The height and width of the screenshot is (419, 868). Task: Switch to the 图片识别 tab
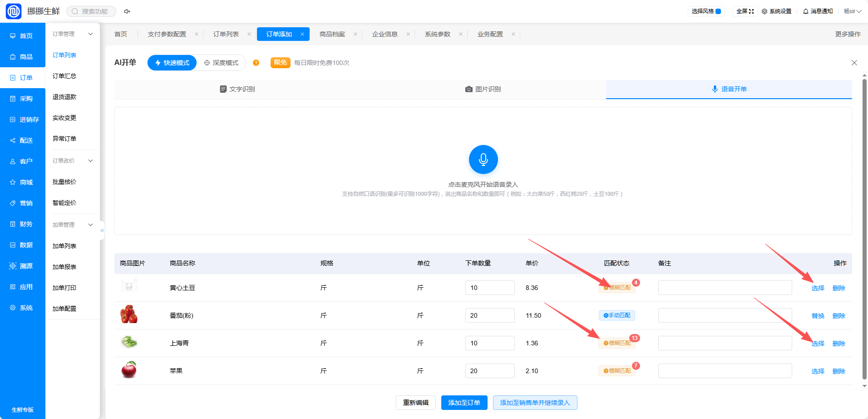pos(483,89)
